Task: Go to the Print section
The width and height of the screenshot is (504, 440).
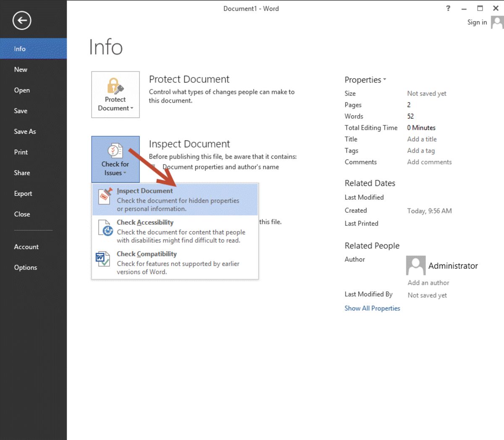Action: tap(21, 152)
